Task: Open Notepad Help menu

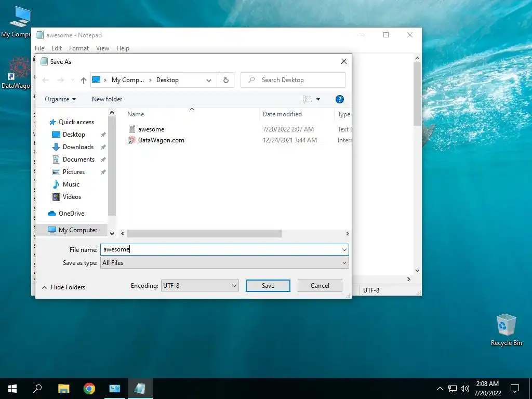Action: 123,48
